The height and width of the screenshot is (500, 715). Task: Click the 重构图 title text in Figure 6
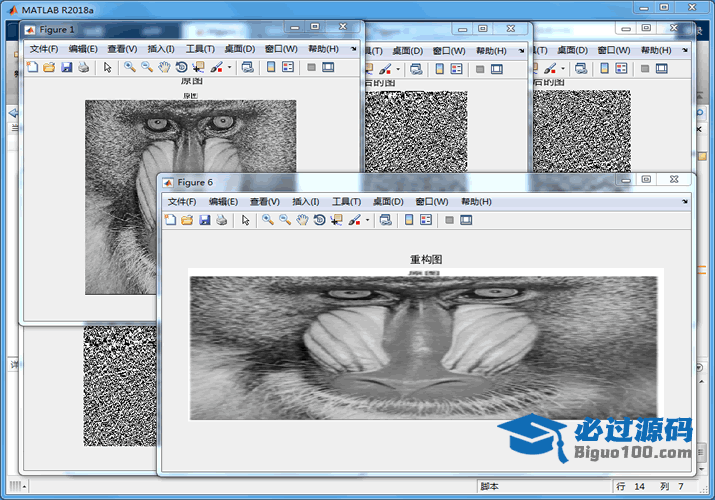tap(426, 259)
